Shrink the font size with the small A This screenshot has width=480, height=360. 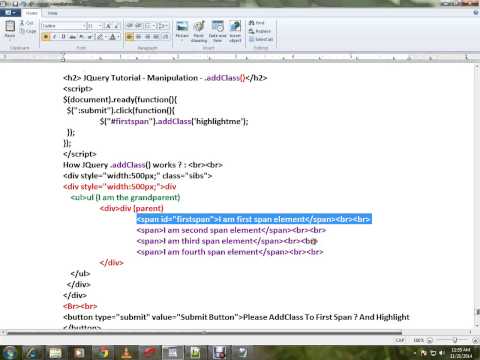[x=116, y=26]
